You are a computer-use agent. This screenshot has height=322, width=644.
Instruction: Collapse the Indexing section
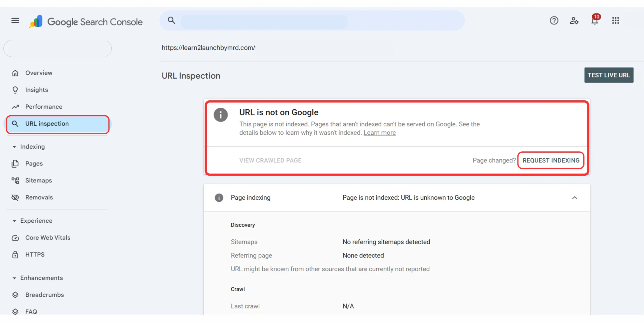click(x=14, y=147)
